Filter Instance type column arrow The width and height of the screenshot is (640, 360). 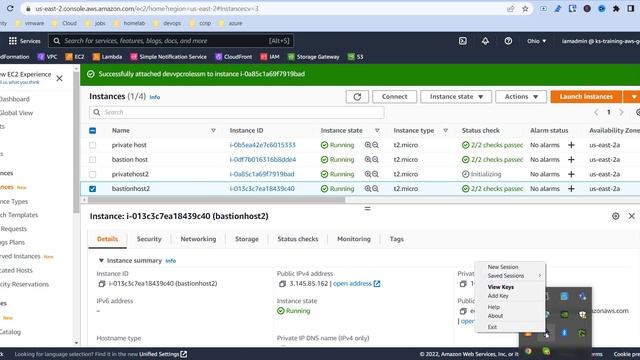(445, 131)
